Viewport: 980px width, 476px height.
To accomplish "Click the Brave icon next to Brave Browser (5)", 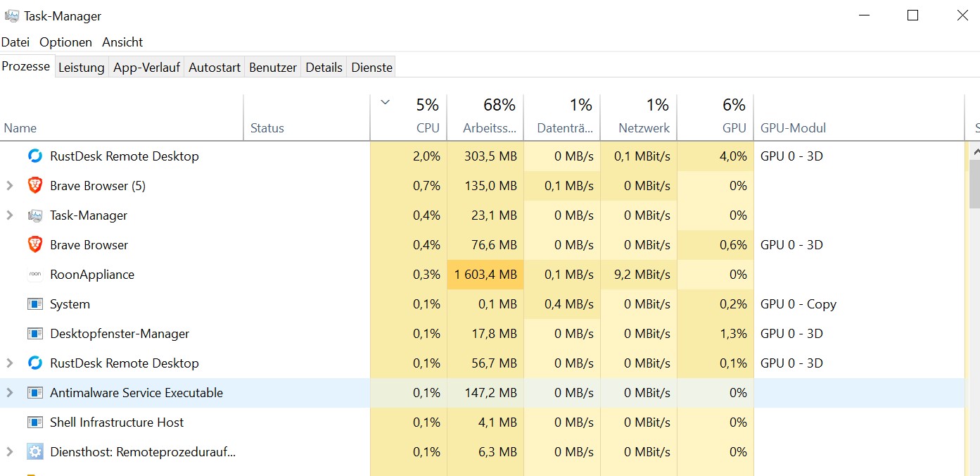I will pos(34,186).
